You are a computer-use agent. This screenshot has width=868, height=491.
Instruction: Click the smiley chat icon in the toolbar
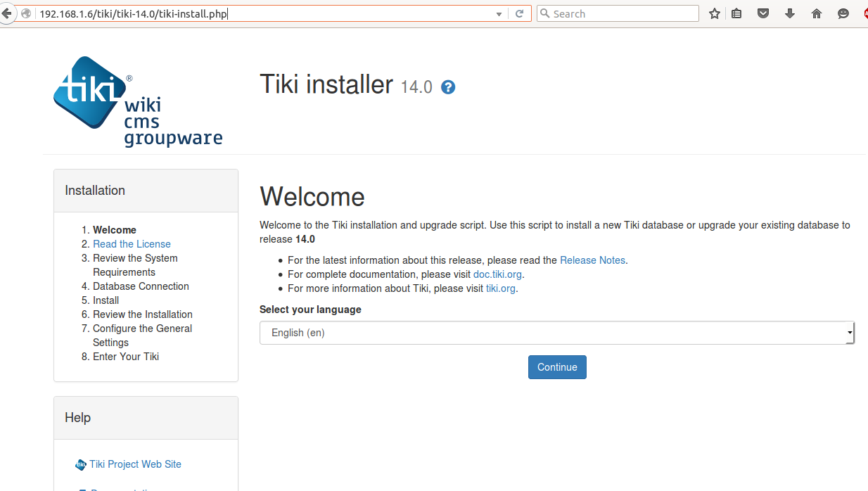coord(843,13)
